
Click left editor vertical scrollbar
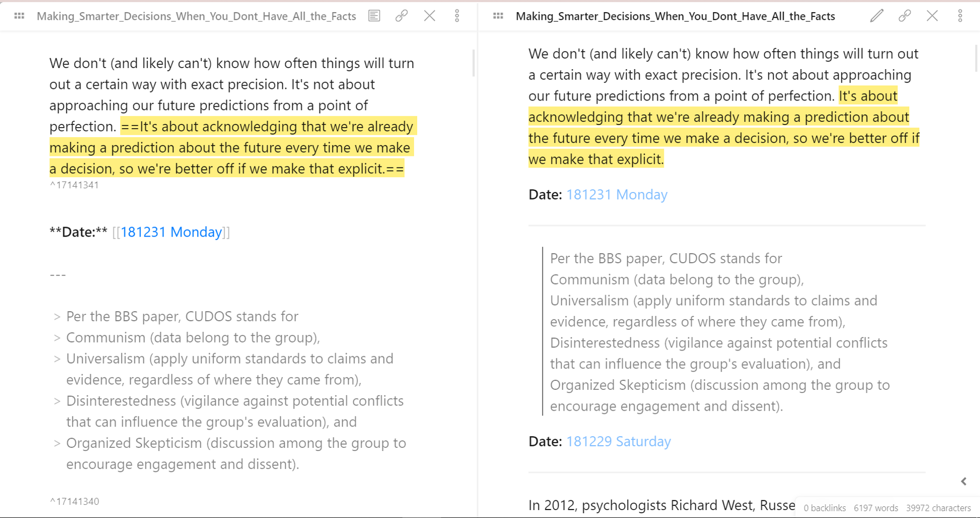(474, 63)
